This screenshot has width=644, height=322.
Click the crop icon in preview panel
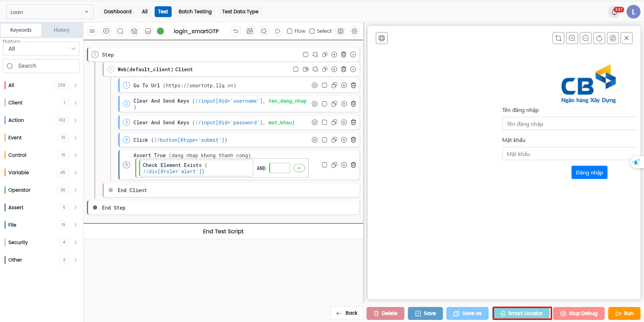[x=558, y=38]
